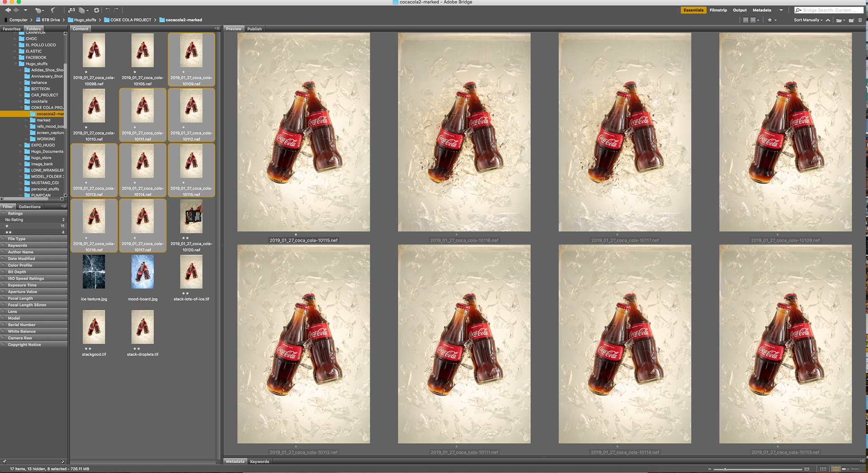868x473 pixels.
Task: Switch to Filmstrip workspace
Action: point(718,10)
